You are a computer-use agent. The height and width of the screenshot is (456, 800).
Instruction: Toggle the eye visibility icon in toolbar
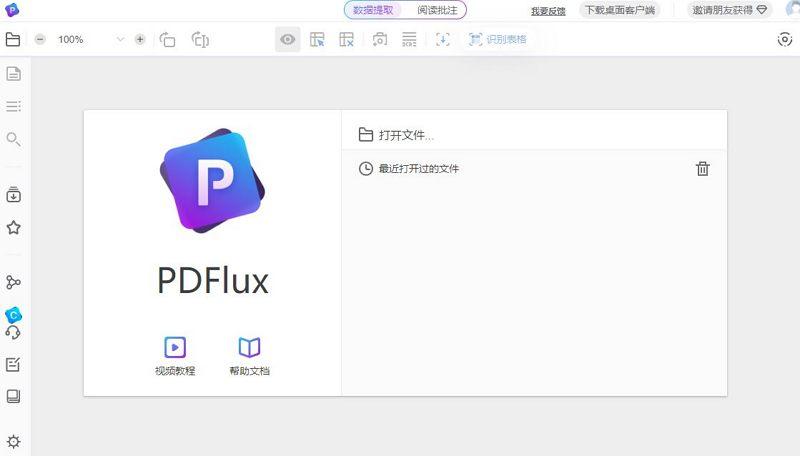coord(288,39)
